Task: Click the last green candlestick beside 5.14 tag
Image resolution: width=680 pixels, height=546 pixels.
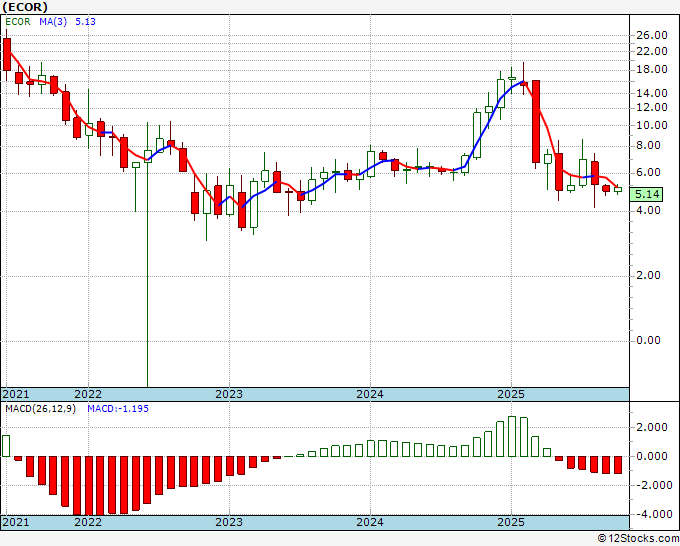Action: 618,190
